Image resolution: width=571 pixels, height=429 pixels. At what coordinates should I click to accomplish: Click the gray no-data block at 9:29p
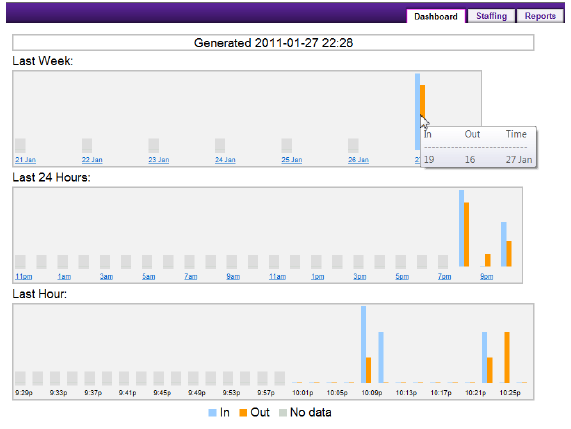point(20,378)
